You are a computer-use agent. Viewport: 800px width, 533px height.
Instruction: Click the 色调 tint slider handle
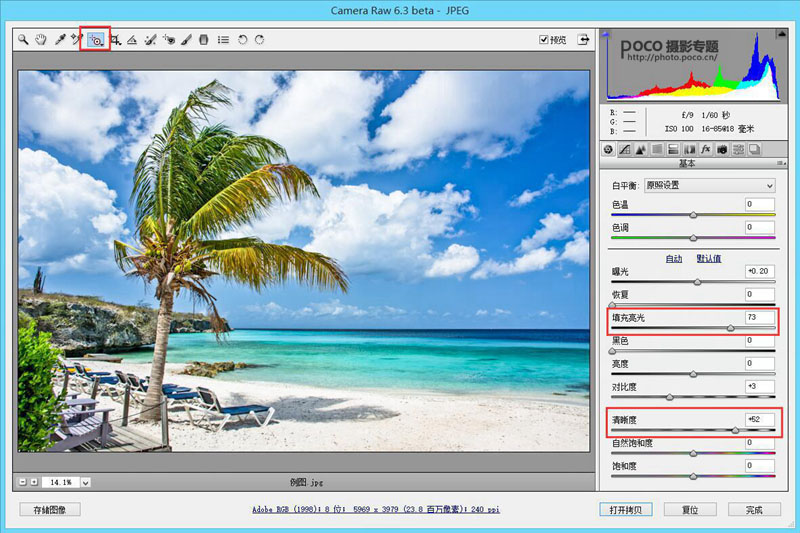tap(693, 238)
